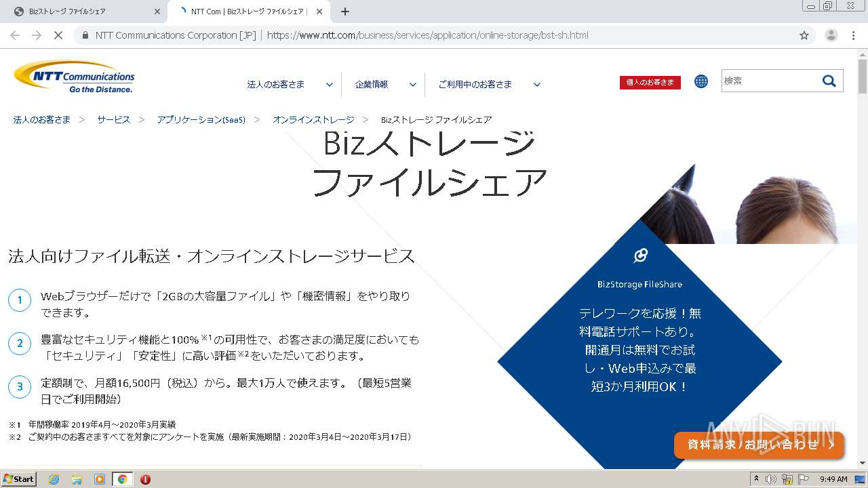
Task: Open Internet Explorer from the taskbar
Action: pyautogui.click(x=54, y=479)
